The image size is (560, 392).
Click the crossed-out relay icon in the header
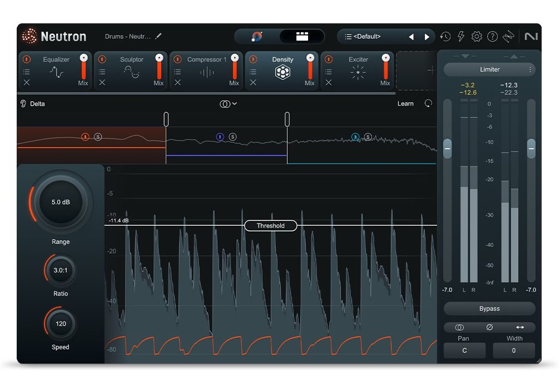coord(508,36)
